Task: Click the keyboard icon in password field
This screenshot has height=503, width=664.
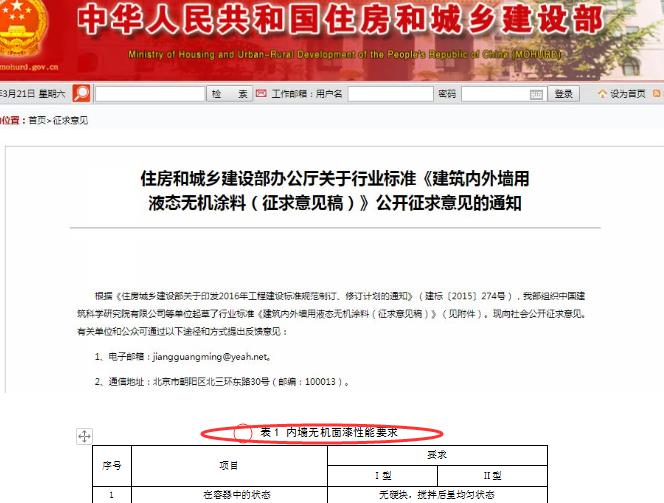Action: coord(536,94)
